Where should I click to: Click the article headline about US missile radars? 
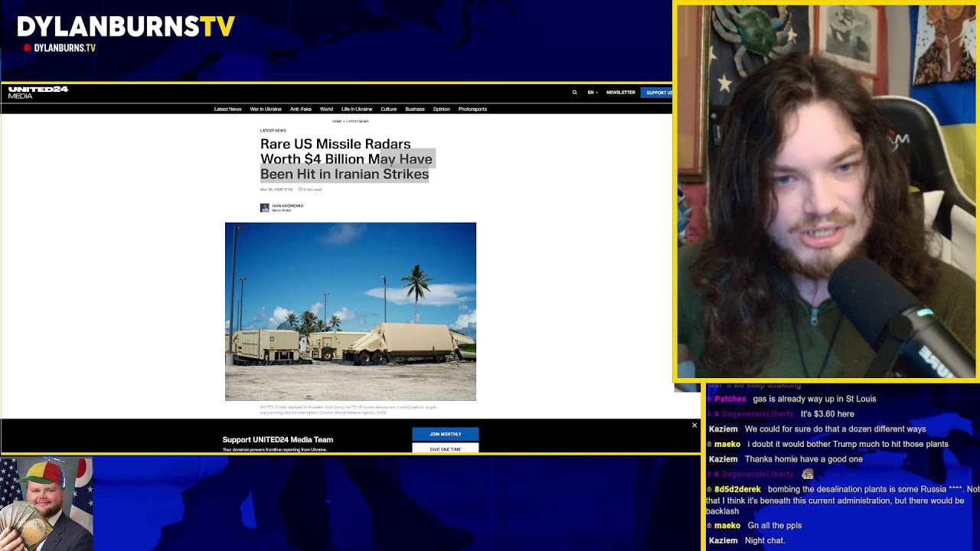coord(346,159)
